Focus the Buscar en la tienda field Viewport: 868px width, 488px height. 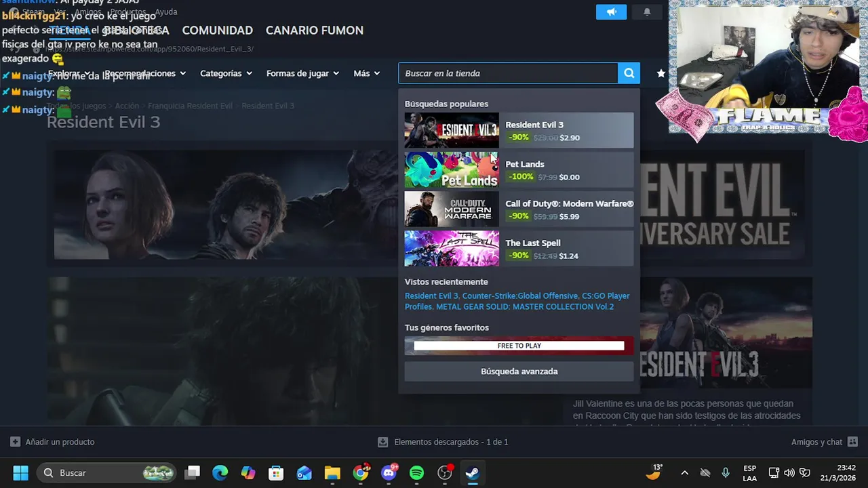coord(508,73)
